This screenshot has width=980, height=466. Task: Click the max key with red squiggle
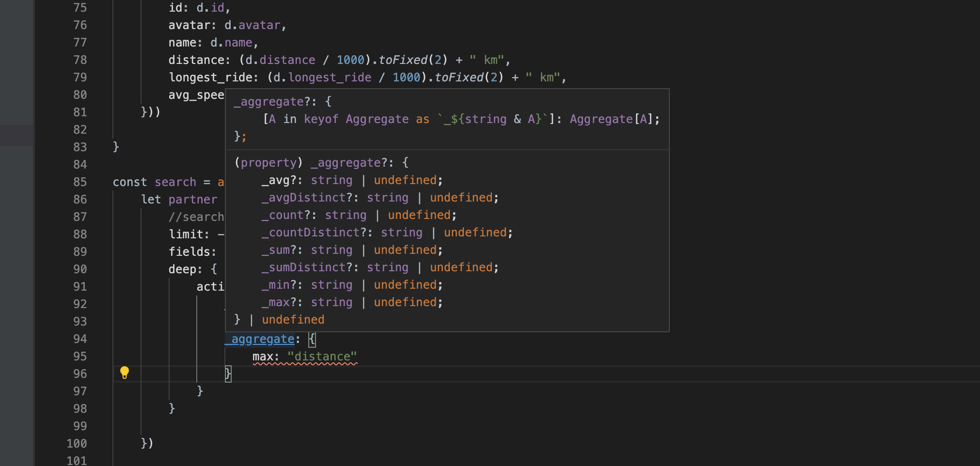pyautogui.click(x=263, y=357)
